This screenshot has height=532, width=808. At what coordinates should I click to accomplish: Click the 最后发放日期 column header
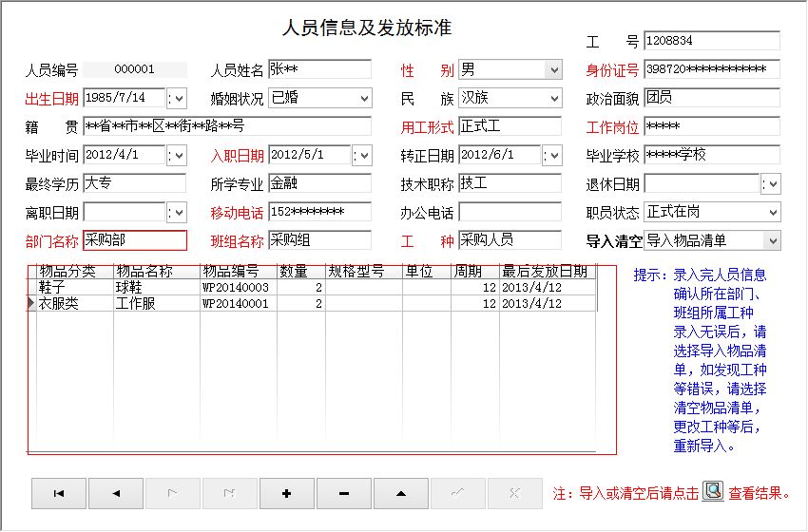coord(546,272)
